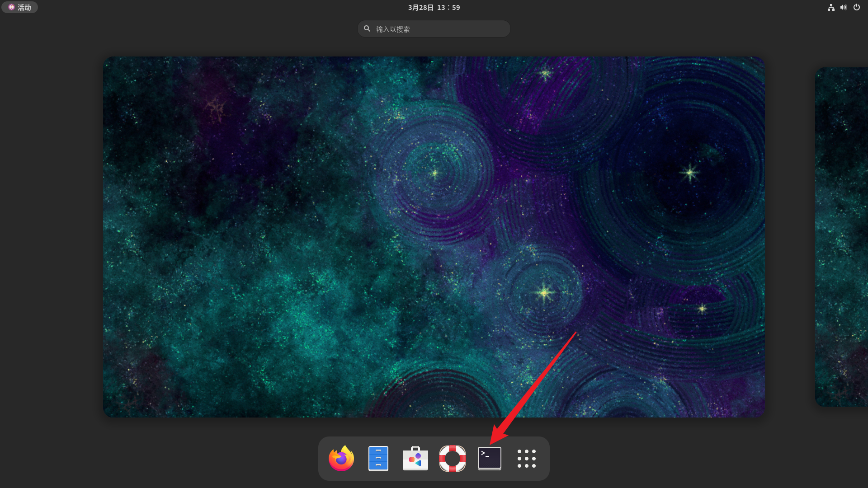Switch to the second workspace preview

click(x=841, y=237)
